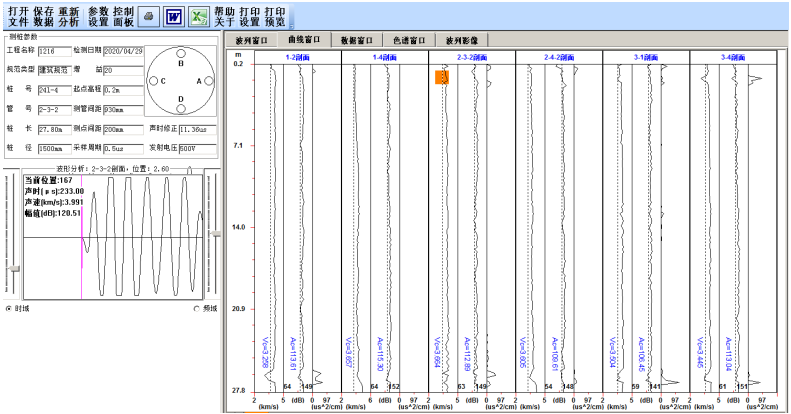Click the 2-4-2剖面 column header

559,57
